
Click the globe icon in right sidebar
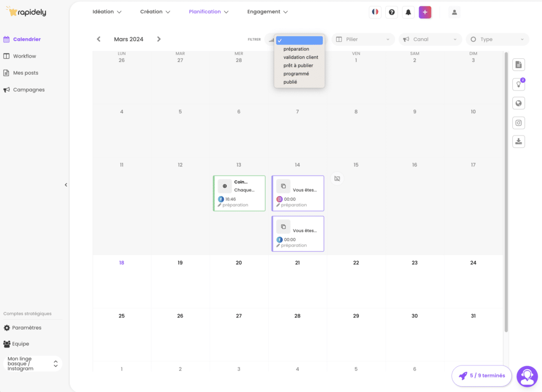pos(519,103)
